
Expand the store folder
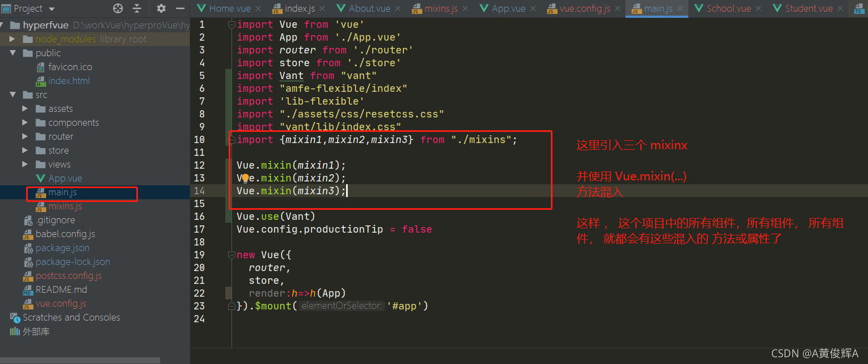coord(25,150)
